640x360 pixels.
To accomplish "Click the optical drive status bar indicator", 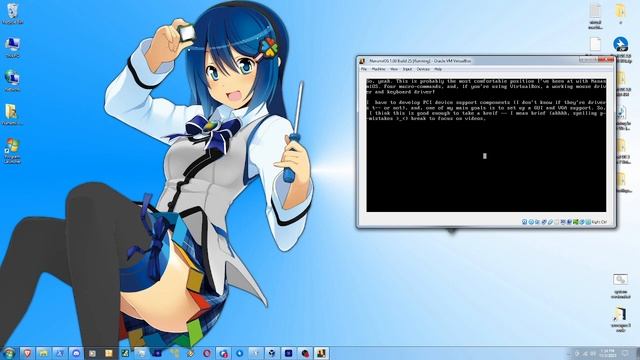I will coord(531,222).
